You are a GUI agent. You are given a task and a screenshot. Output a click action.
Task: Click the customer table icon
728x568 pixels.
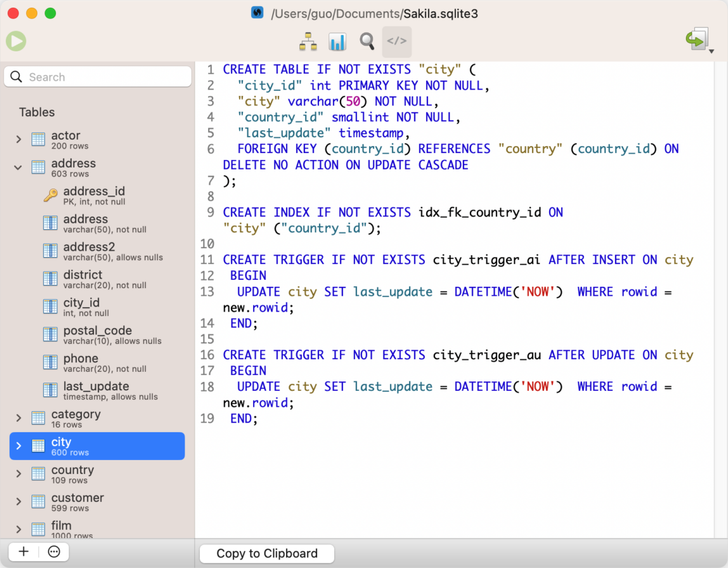coord(38,502)
